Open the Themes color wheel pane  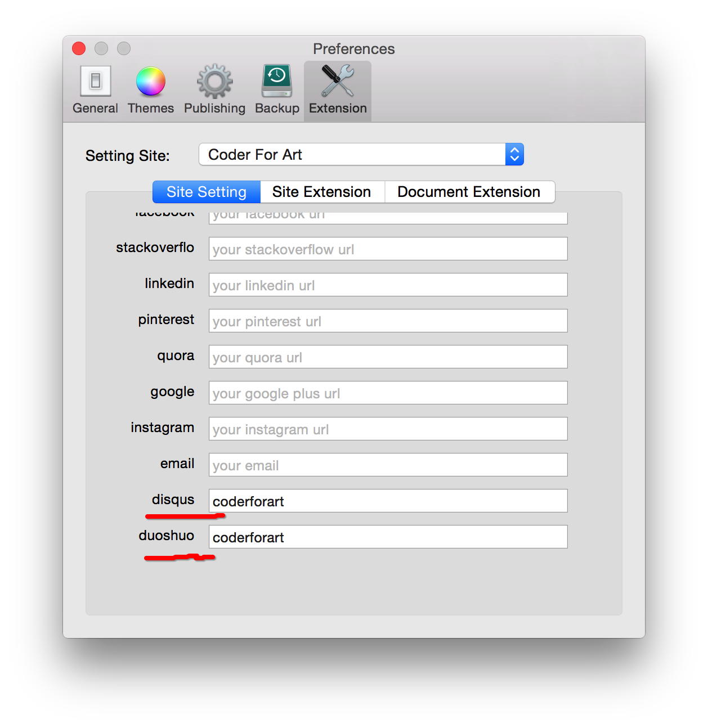pos(150,91)
